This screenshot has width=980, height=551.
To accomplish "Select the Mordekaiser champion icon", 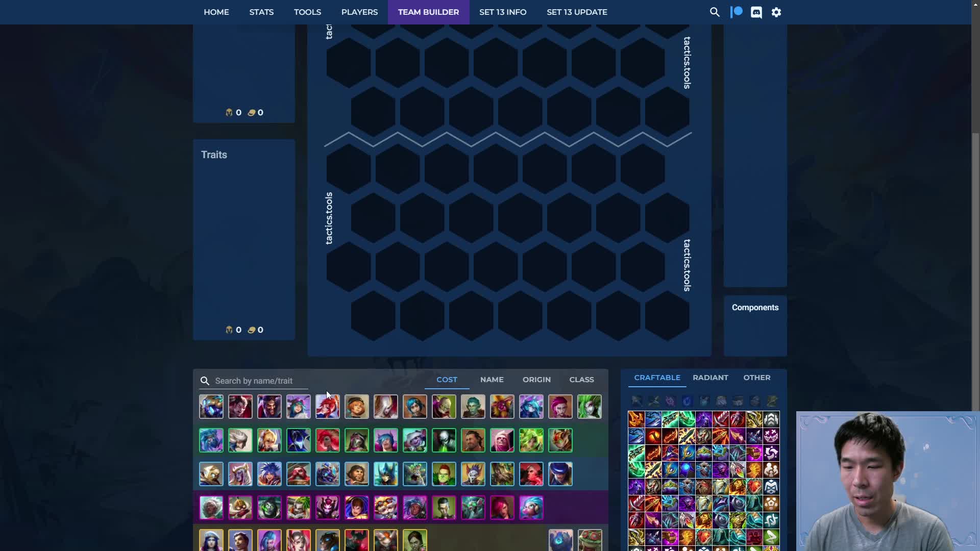I will point(357,540).
